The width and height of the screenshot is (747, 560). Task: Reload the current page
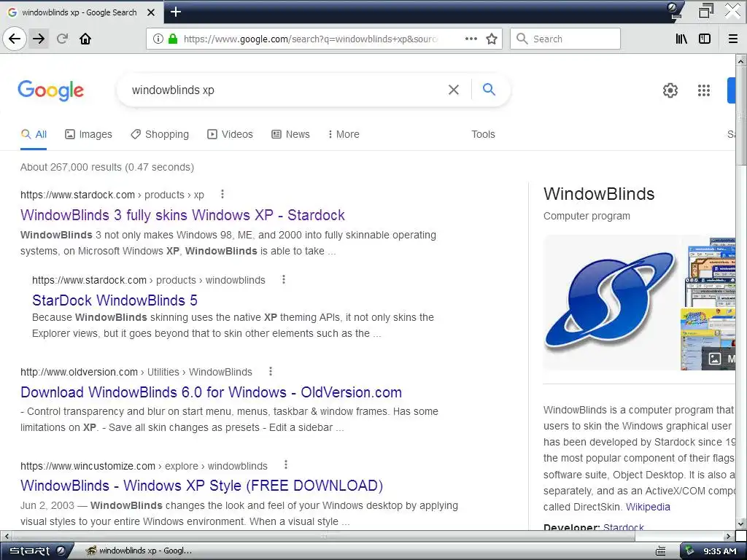62,39
